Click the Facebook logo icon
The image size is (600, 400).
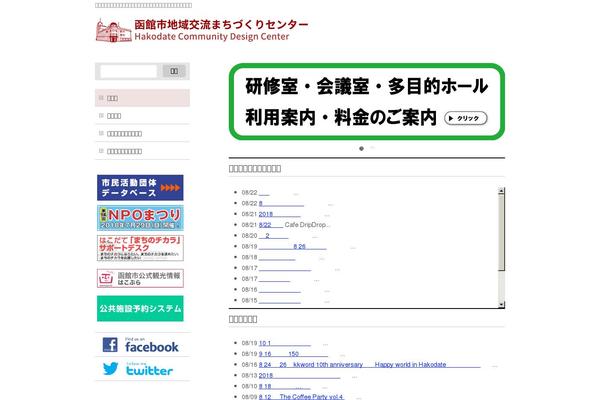[110, 344]
